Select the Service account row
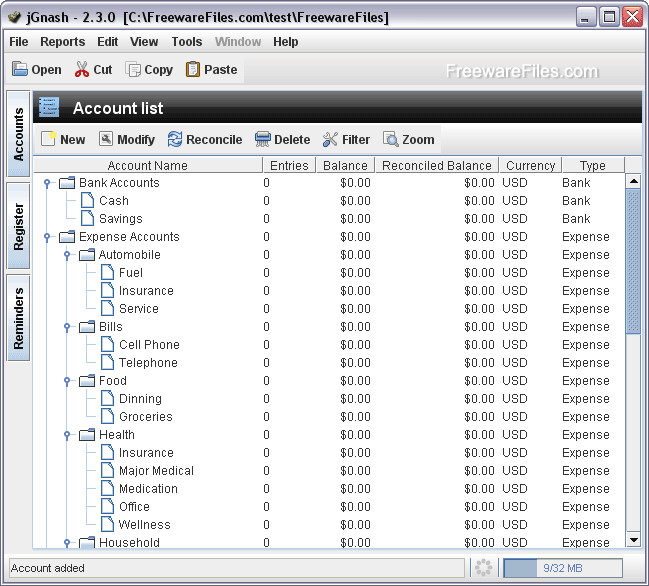This screenshot has width=649, height=586. [x=329, y=309]
